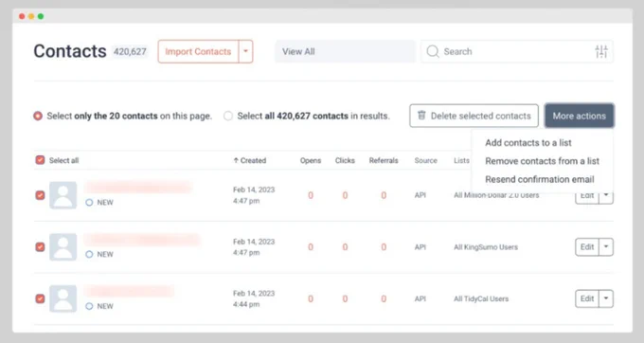Click avatar of All KingSumo Users contact
The height and width of the screenshot is (343, 644).
63,247
